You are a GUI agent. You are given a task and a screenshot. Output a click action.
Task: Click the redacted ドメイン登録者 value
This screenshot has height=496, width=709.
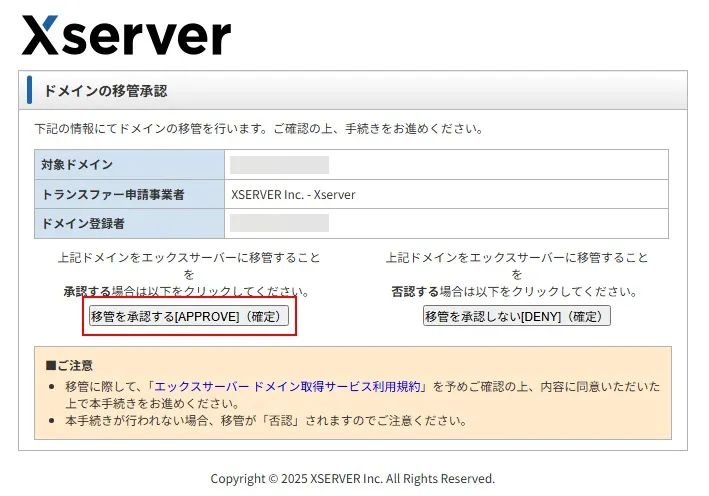coord(279,223)
